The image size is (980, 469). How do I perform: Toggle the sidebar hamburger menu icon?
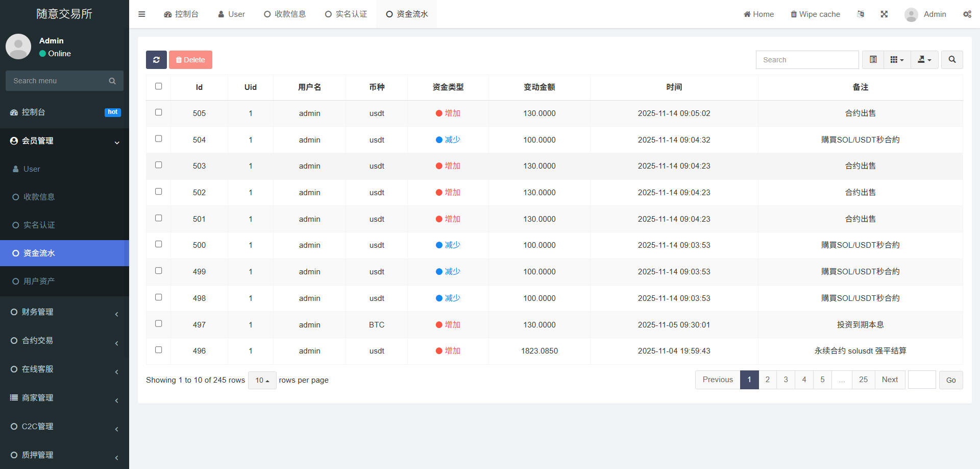tap(142, 14)
